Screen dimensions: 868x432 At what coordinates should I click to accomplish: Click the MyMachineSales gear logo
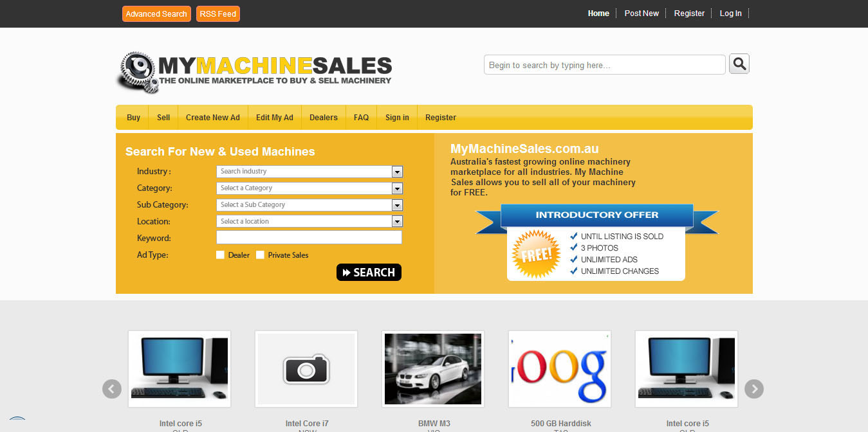[x=254, y=72]
